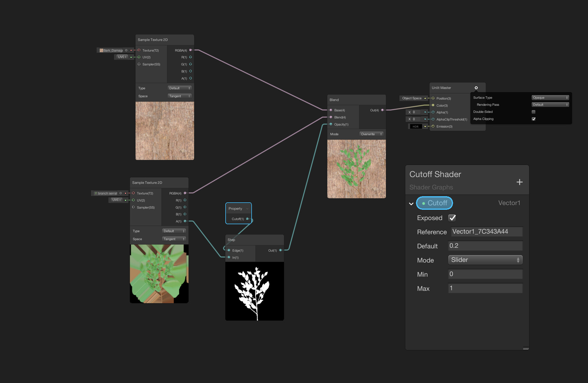
Task: Click the Edge(1) input port on the Step node
Action: tap(229, 250)
